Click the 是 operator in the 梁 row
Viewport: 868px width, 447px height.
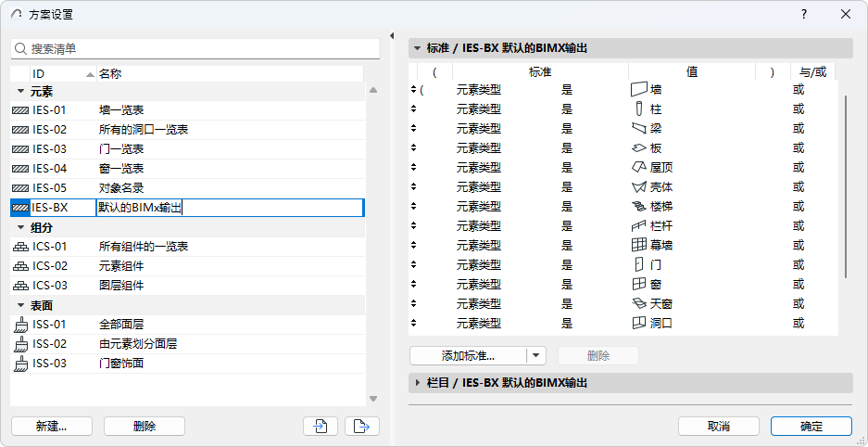click(567, 129)
